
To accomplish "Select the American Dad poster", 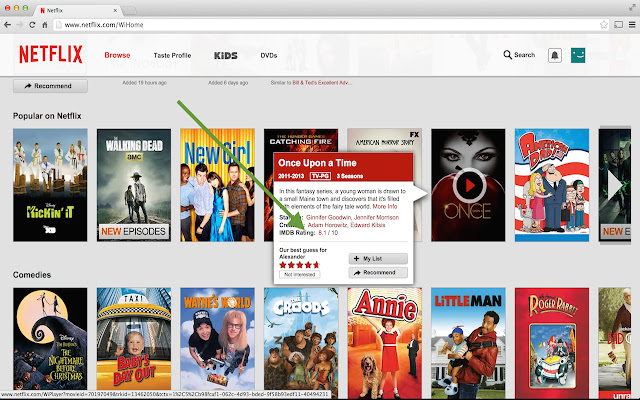I will pos(552,185).
